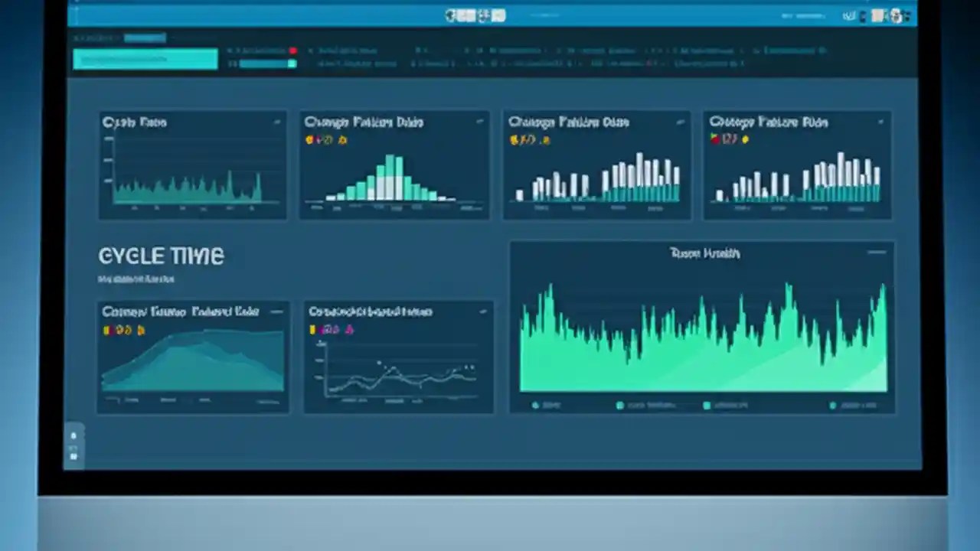Click the upper icon in the left edge sidebar
This screenshot has width=980, height=551.
(73, 435)
